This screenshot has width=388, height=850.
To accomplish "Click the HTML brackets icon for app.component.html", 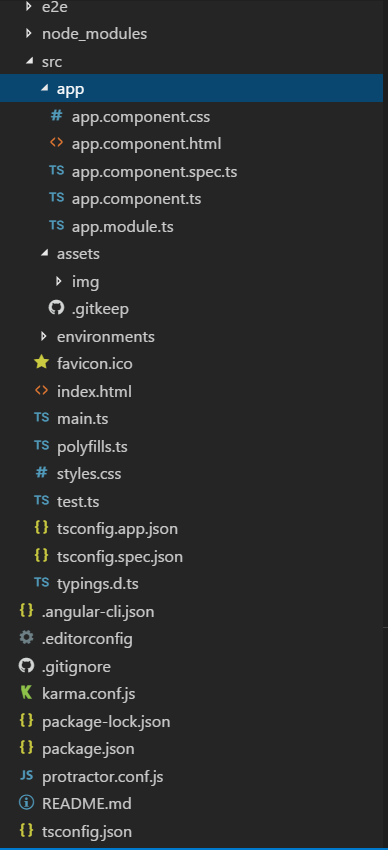I will point(56,143).
